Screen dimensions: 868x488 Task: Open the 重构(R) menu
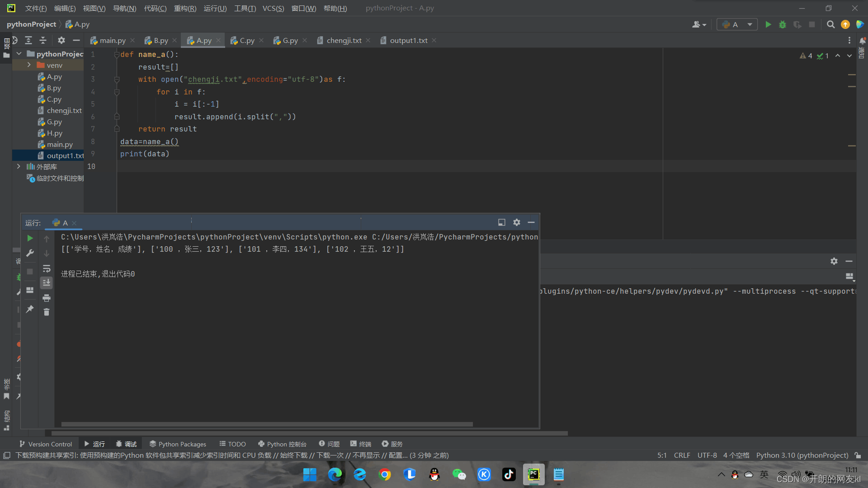coord(185,8)
